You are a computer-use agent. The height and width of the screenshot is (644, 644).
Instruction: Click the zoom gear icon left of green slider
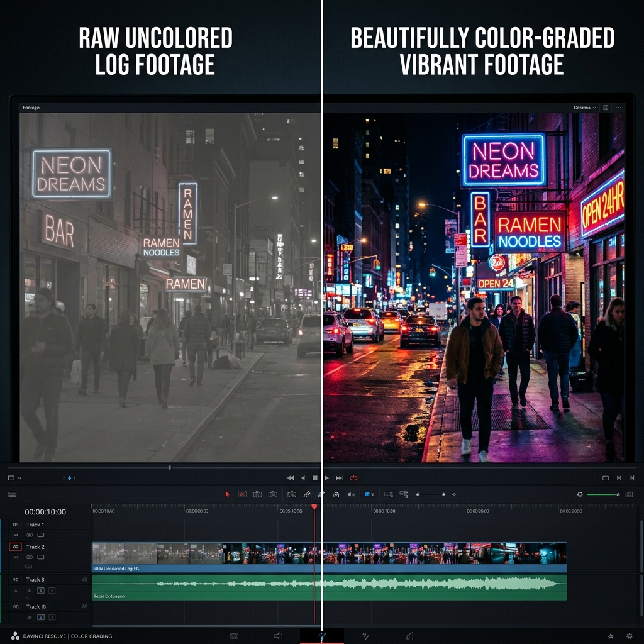click(580, 494)
